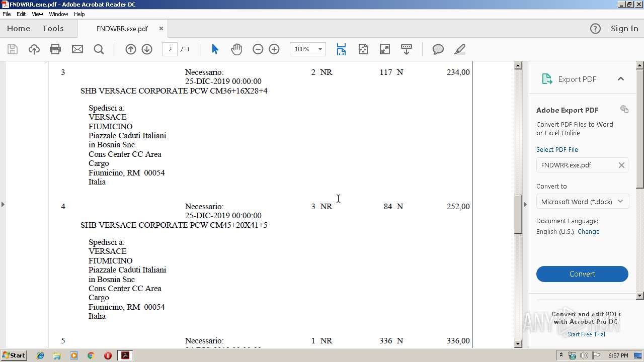Screen dimensions: 644x362
Task: Remove FNDWRR.exe.pdf from selected file
Action: [621, 165]
